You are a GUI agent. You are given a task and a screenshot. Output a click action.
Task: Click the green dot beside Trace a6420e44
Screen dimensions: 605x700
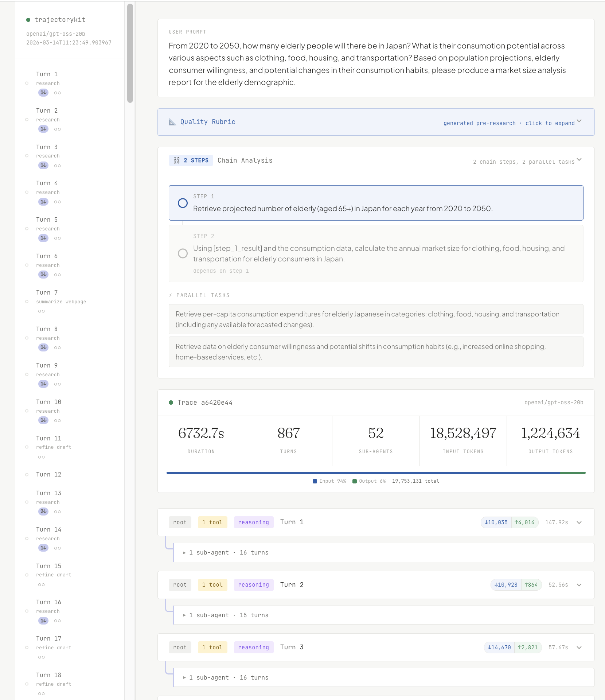pos(171,402)
